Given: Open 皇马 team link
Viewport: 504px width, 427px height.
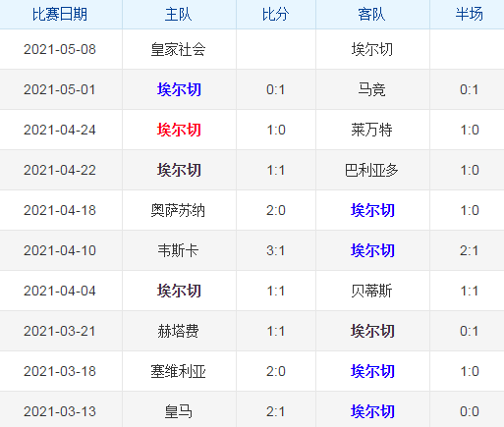Looking at the screenshot, I should tap(178, 411).
